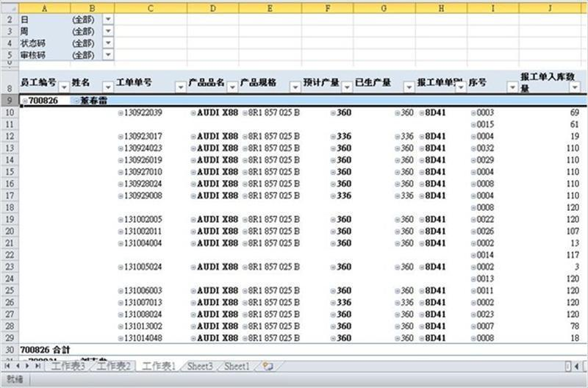This screenshot has width=588, height=388.
Task: Click the tab split handle near scrollbar
Action: pyautogui.click(x=568, y=366)
